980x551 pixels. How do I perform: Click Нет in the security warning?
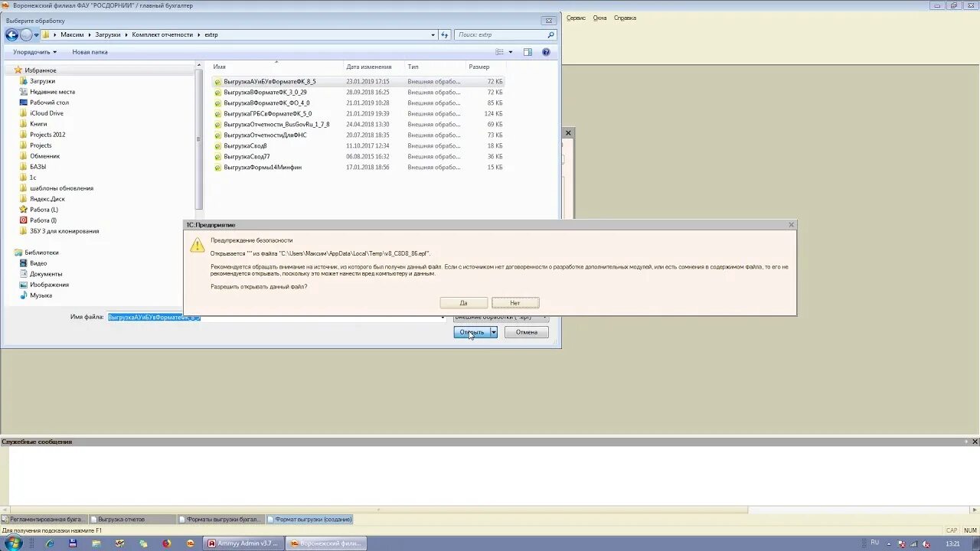[x=515, y=303]
